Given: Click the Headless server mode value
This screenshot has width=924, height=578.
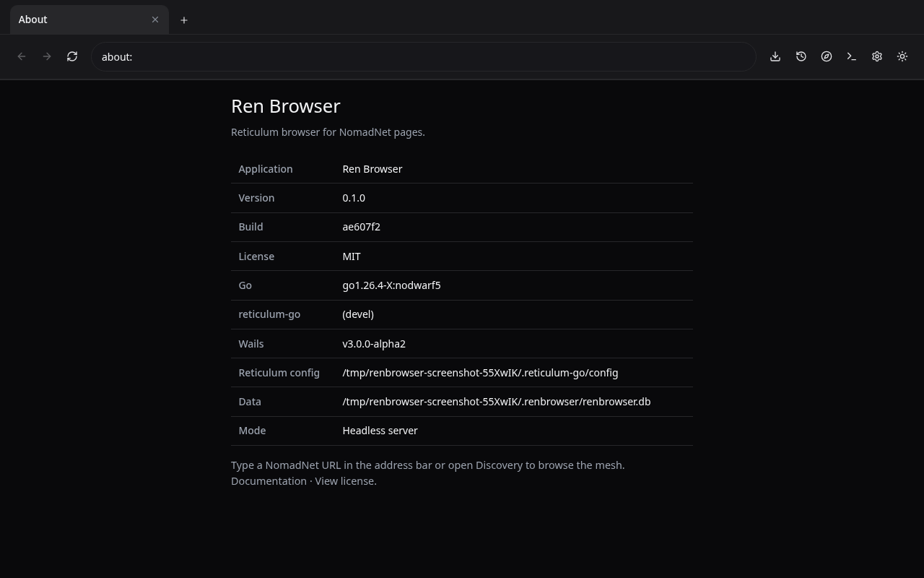Looking at the screenshot, I should point(380,431).
